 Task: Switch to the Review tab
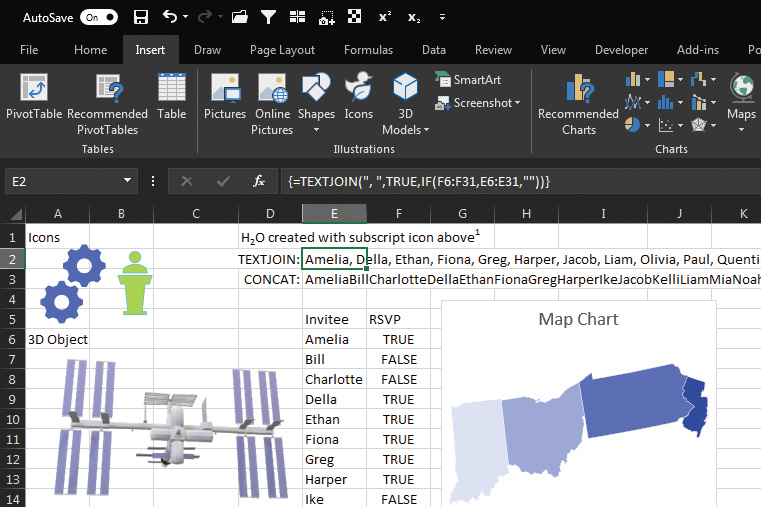(x=493, y=50)
